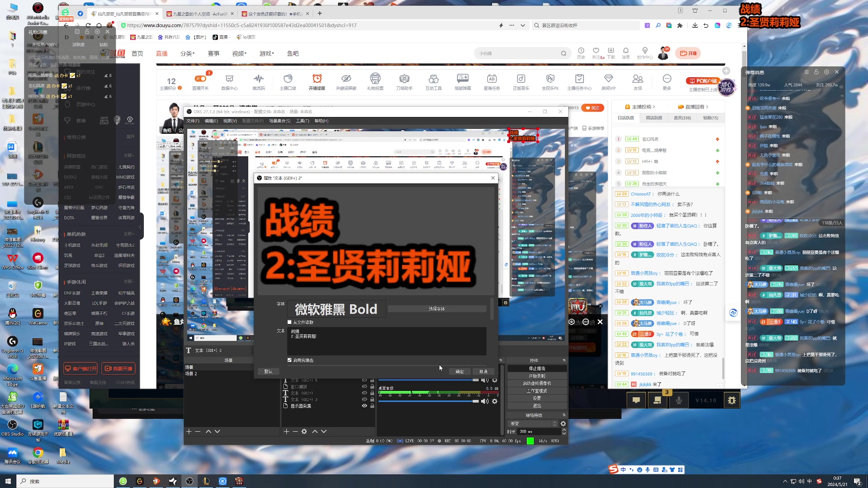Open source properties gear in OBS sources panel
Image resolution: width=868 pixels, height=488 pixels.
point(304,432)
